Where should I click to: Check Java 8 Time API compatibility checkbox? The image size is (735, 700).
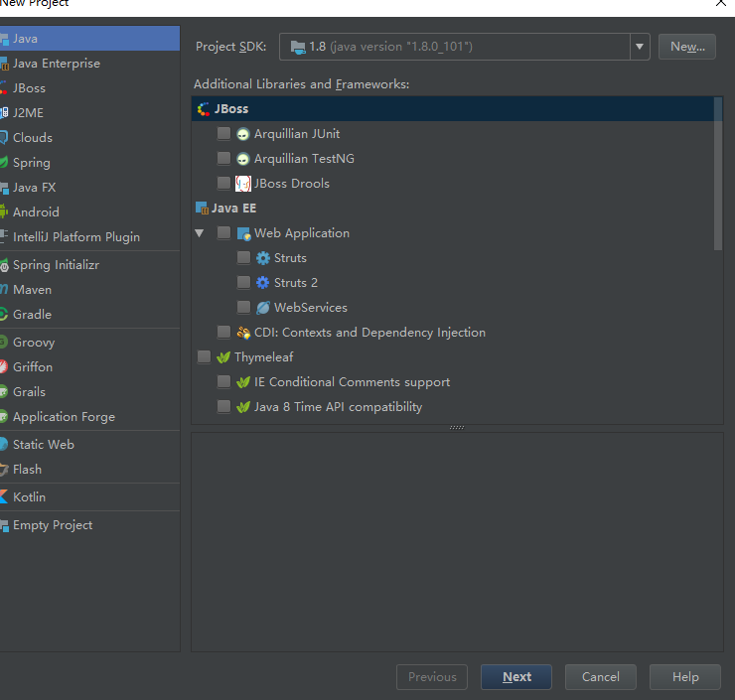[223, 407]
